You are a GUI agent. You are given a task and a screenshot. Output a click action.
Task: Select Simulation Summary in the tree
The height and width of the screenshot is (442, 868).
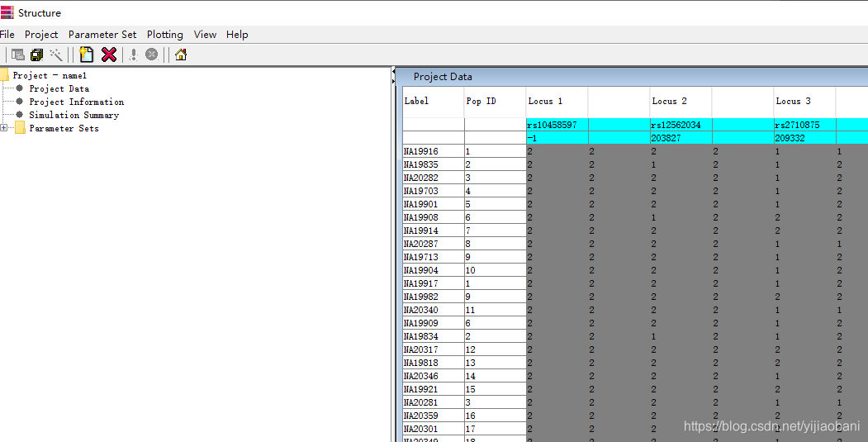tap(74, 115)
